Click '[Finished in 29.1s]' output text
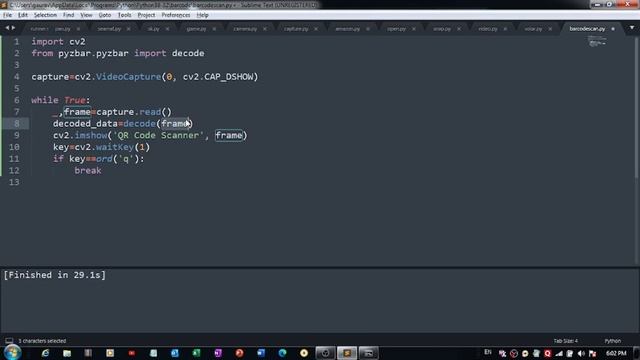The width and height of the screenshot is (640, 360). coord(55,275)
